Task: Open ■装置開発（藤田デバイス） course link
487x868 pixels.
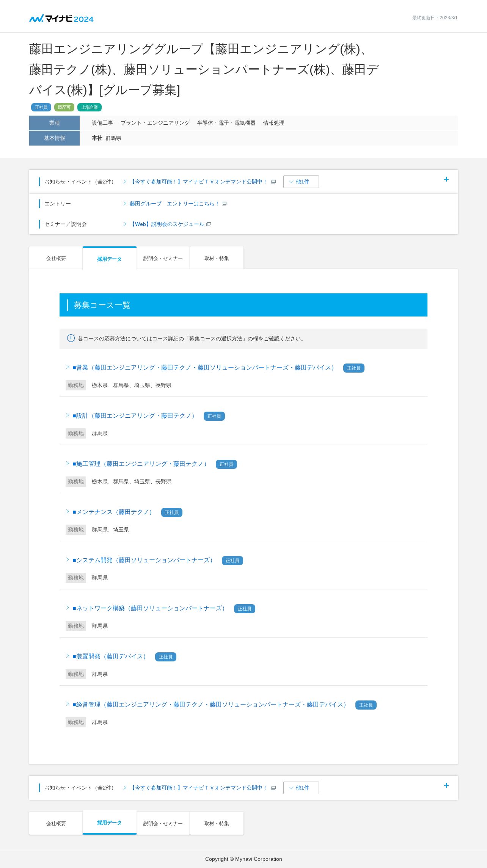Action: coord(110,656)
